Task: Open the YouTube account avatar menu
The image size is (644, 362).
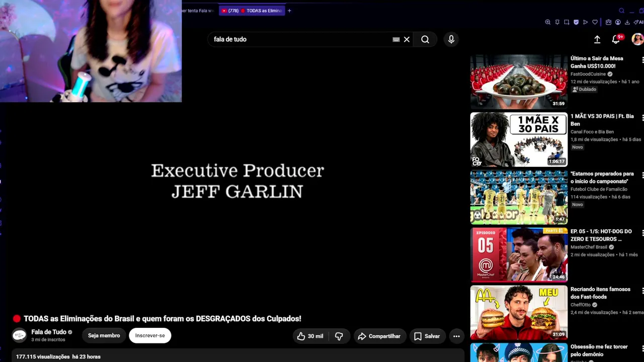Action: pyautogui.click(x=637, y=39)
